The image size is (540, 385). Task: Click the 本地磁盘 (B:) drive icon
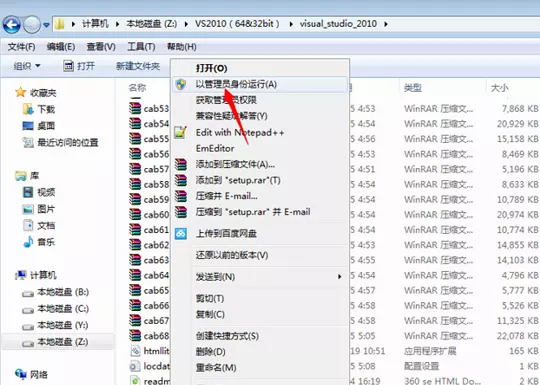pyautogui.click(x=28, y=293)
